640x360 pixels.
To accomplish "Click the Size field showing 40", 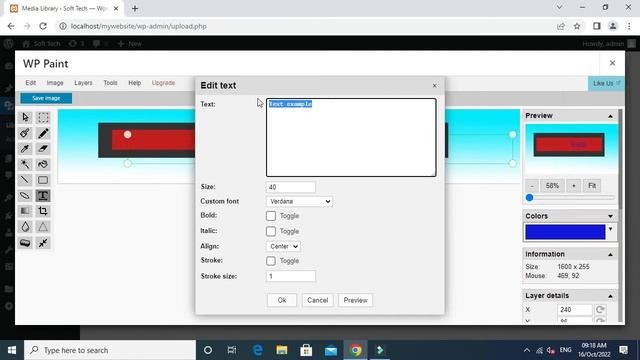I will pos(291,187).
